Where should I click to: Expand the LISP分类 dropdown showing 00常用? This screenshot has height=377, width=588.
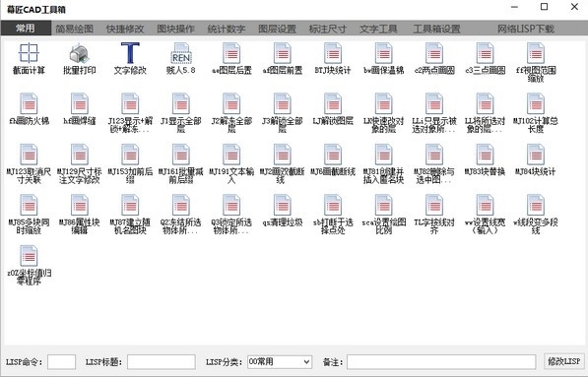tap(280, 362)
